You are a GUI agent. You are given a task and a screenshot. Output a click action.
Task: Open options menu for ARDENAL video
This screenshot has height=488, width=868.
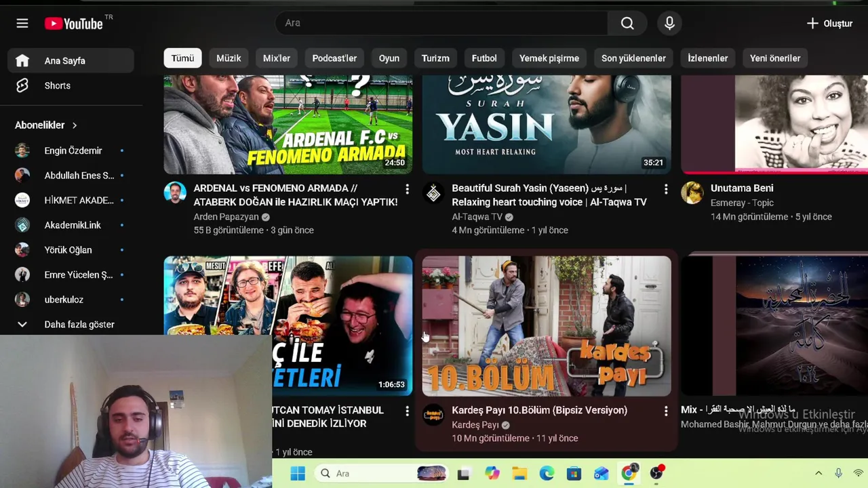coord(407,189)
